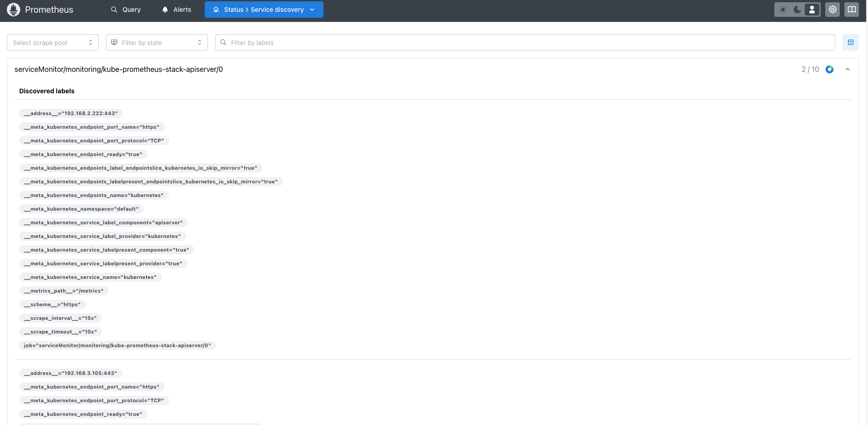Click the magnifier icon beside Query
This screenshot has width=868, height=425.
click(x=114, y=10)
